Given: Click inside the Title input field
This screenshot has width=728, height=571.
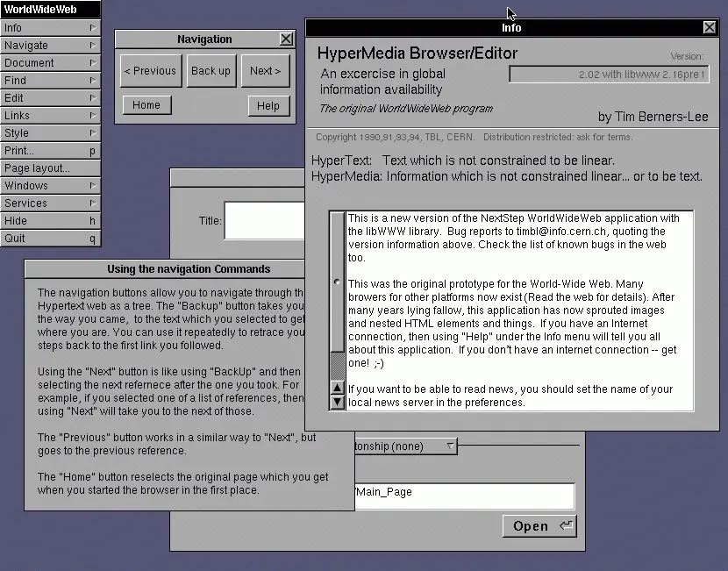Looking at the screenshot, I should click(263, 220).
